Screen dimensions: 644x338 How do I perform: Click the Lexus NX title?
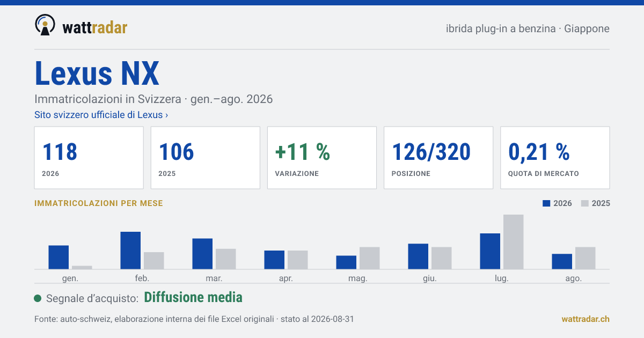pos(97,73)
